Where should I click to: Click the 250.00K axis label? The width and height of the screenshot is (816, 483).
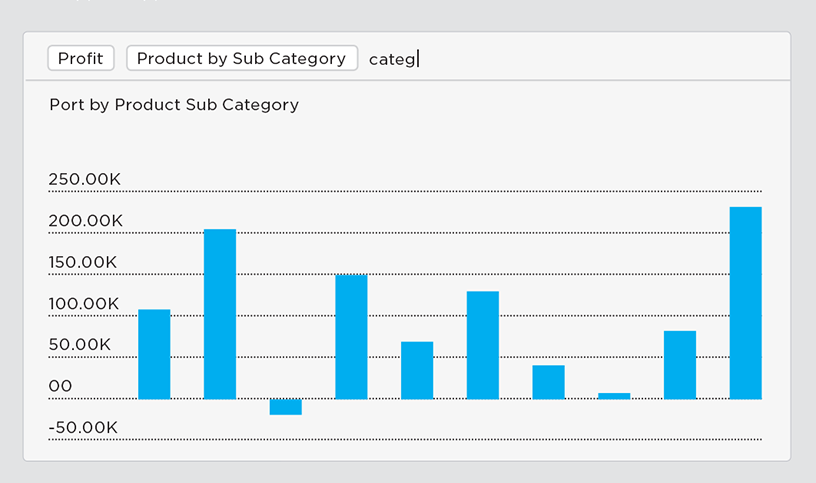[84, 179]
